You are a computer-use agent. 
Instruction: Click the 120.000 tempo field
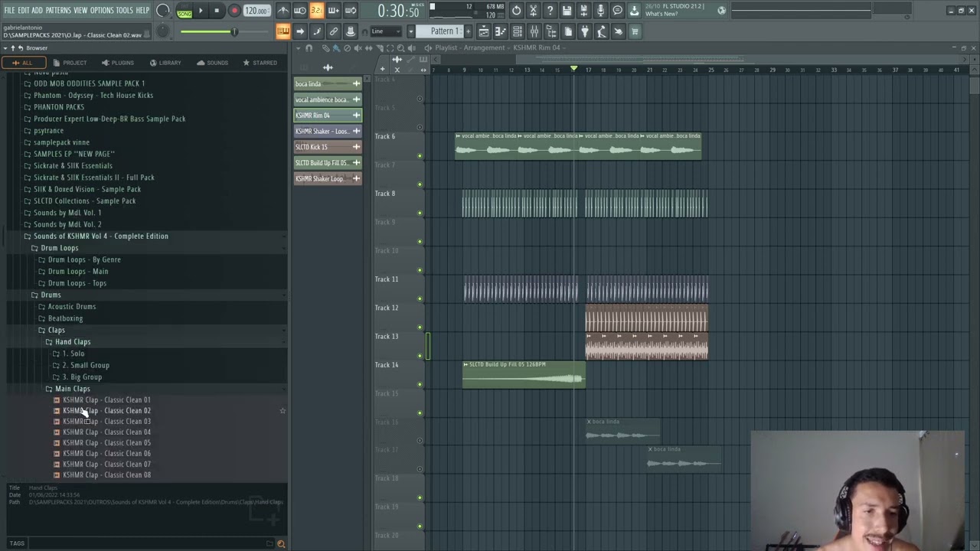256,11
